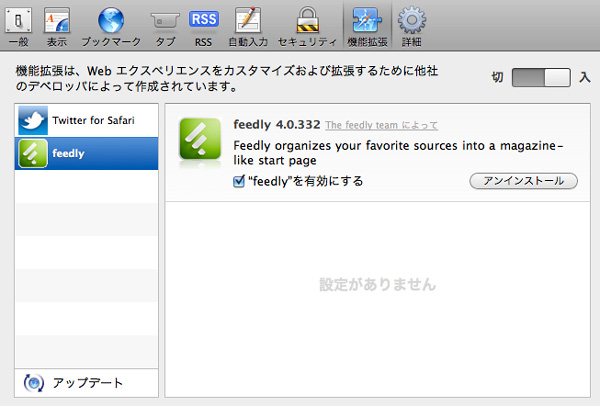Image resolution: width=600 pixels, height=406 pixels.
Task: Click the 'Feedly organizes your favorite sources' description
Action: tap(398, 153)
